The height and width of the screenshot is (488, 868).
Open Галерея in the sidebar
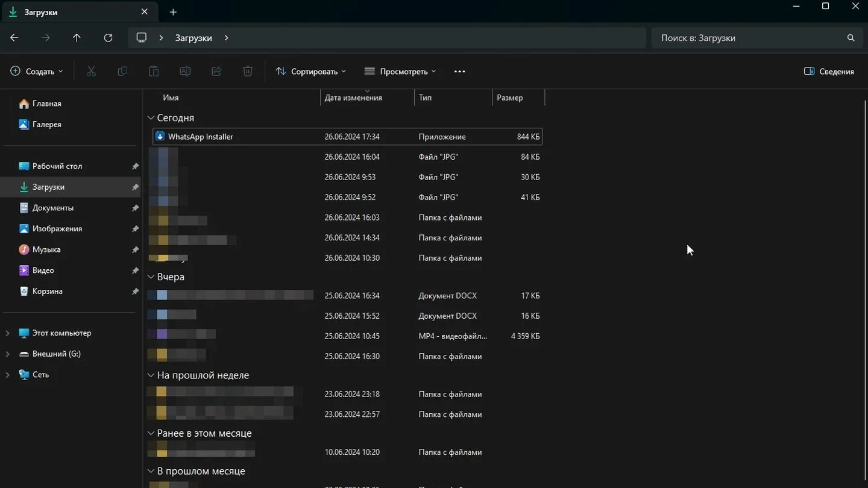tap(46, 124)
